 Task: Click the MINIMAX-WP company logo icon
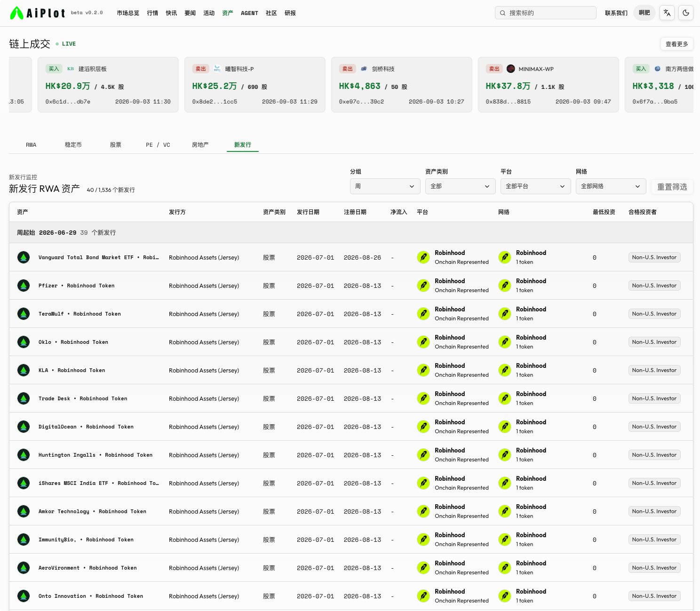pos(511,69)
